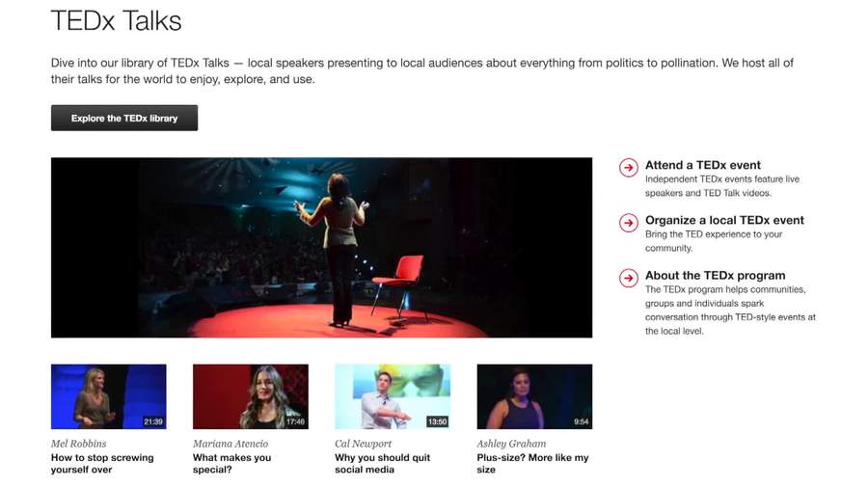Play the large featured stage video image
This screenshot has height=488, width=868.
pos(321,247)
